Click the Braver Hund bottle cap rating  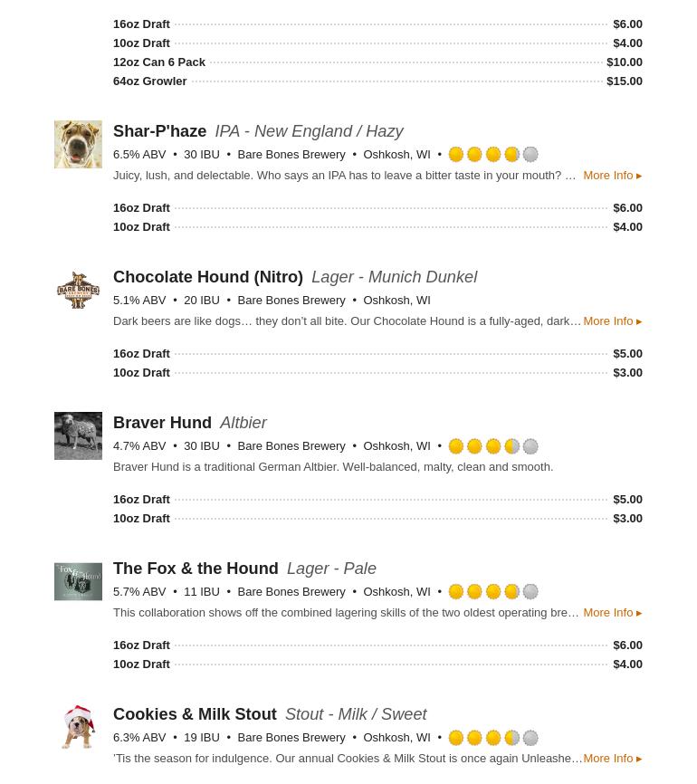[493, 446]
